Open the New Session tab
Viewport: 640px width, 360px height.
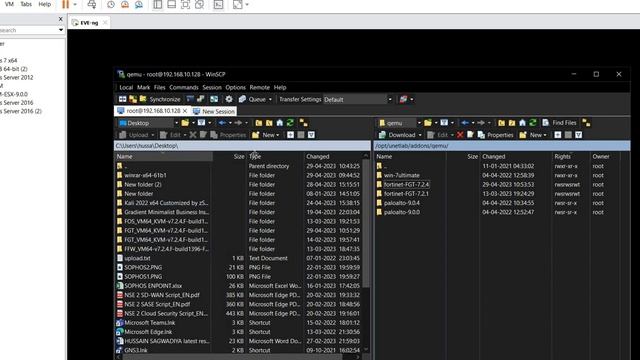214,111
